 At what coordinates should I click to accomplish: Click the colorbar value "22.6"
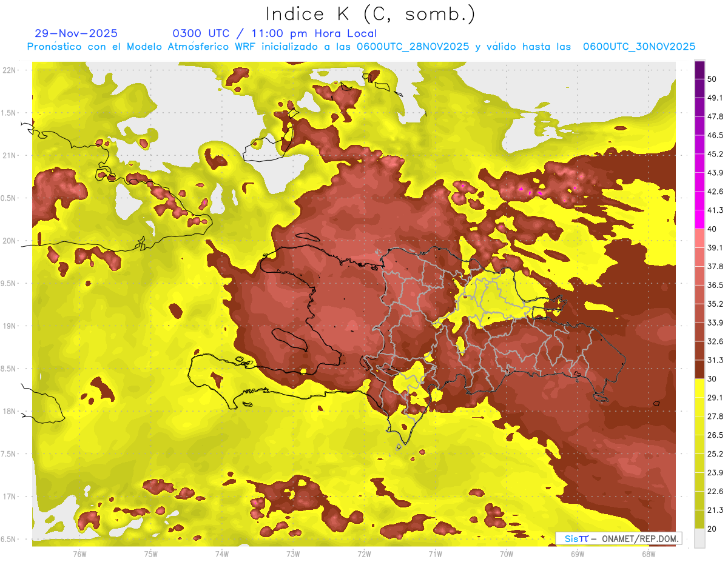point(715,491)
